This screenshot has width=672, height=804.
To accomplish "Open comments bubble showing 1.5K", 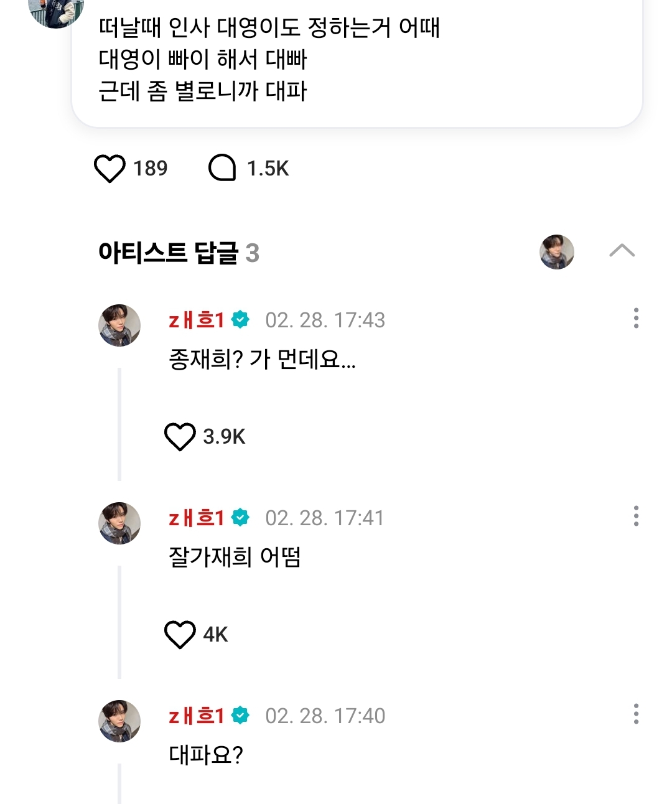I will [222, 168].
